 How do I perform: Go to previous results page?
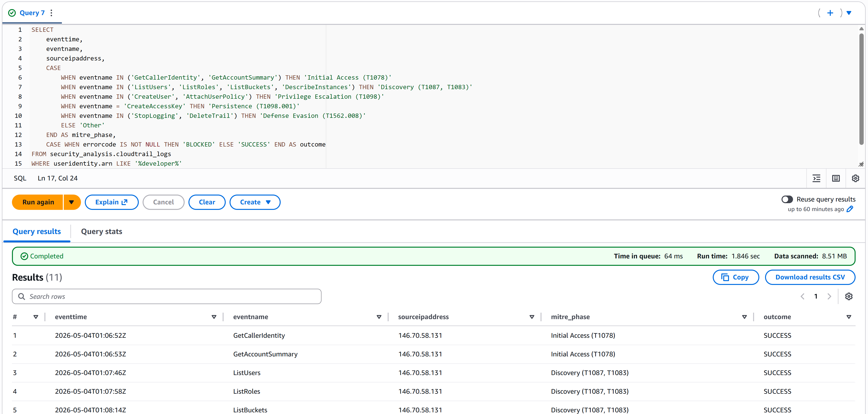(802, 296)
